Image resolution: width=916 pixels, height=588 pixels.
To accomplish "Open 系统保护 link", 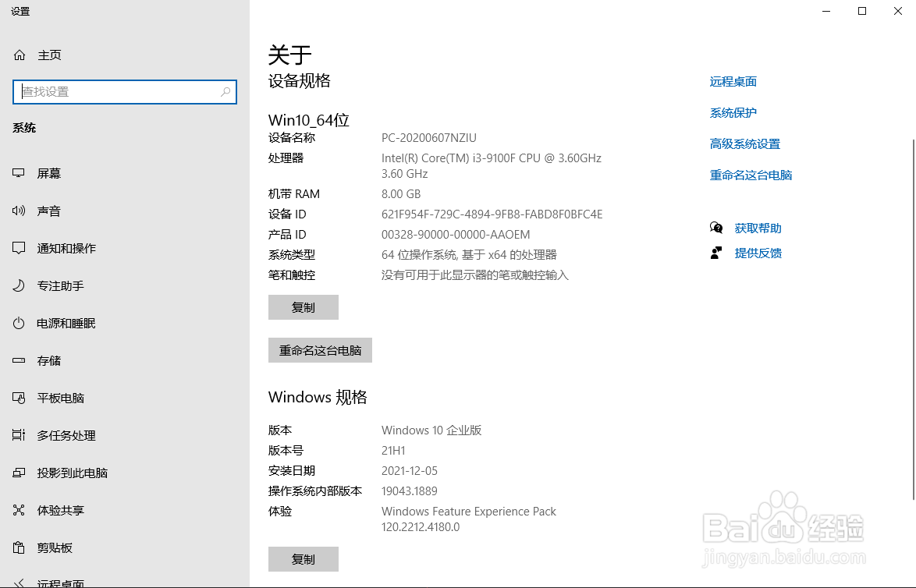I will 733,113.
